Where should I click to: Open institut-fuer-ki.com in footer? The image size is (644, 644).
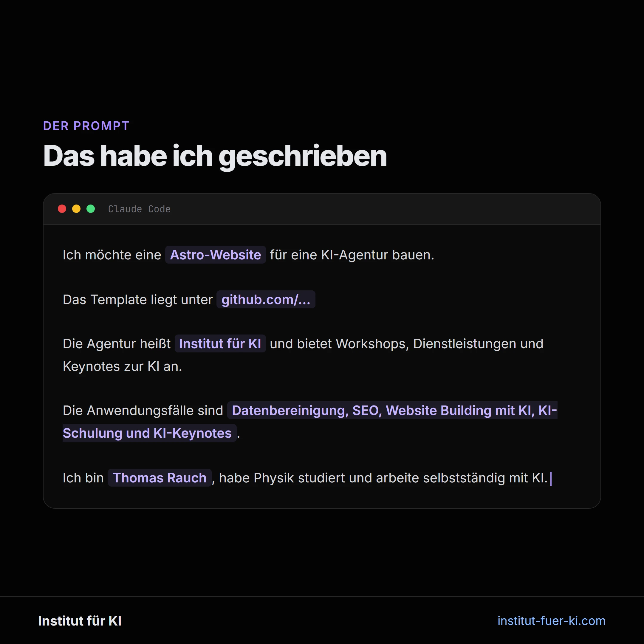coord(551,621)
